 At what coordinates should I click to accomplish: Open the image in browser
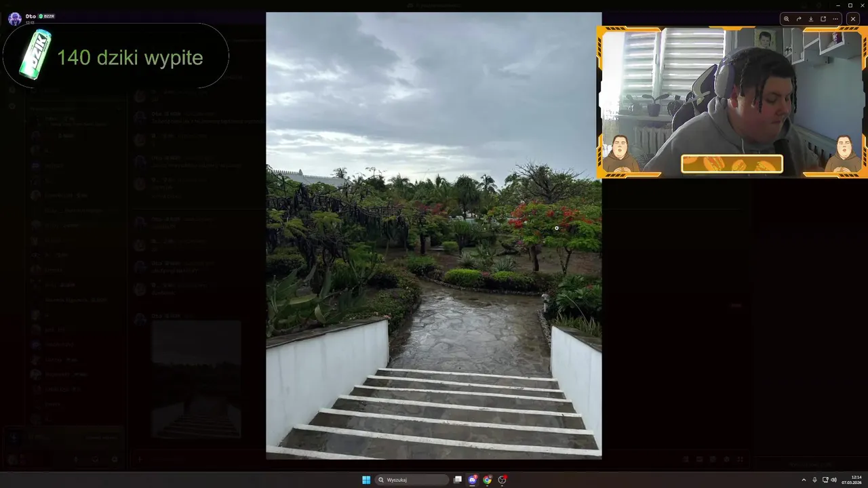coord(823,19)
